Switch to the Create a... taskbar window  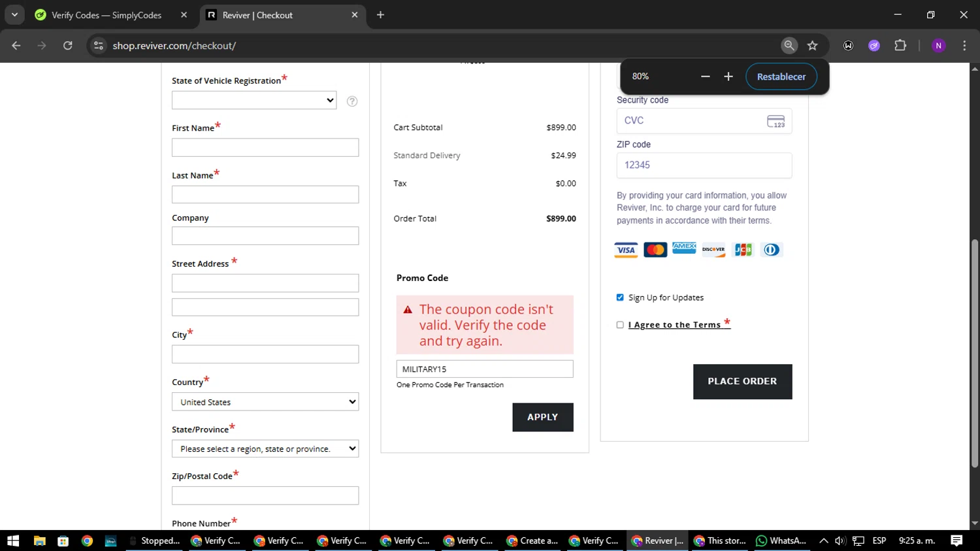pos(532,541)
